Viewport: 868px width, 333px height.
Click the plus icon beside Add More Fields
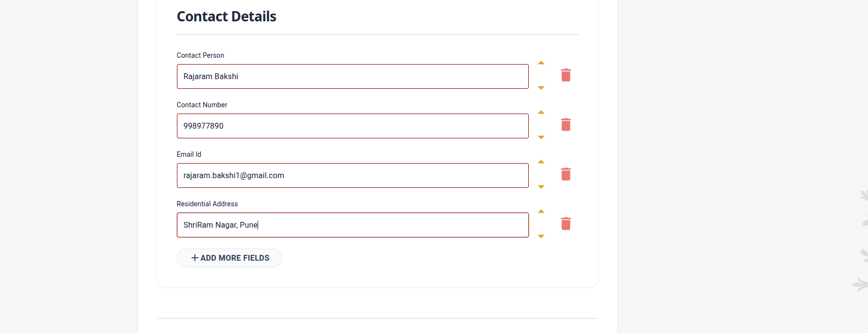(x=195, y=258)
